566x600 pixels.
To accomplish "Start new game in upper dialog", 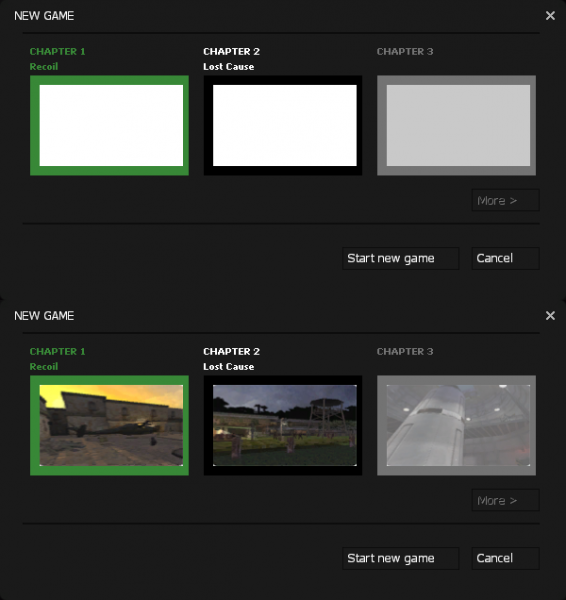I will [401, 258].
